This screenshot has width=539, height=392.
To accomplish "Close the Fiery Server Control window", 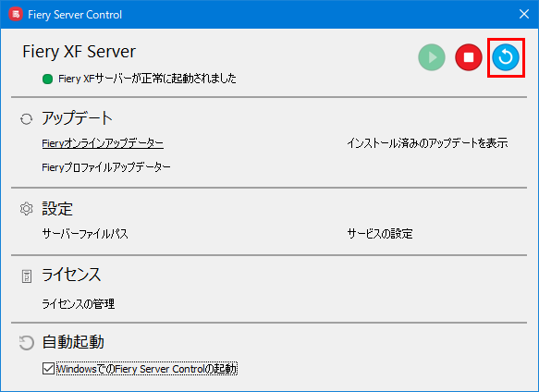I will pos(524,14).
